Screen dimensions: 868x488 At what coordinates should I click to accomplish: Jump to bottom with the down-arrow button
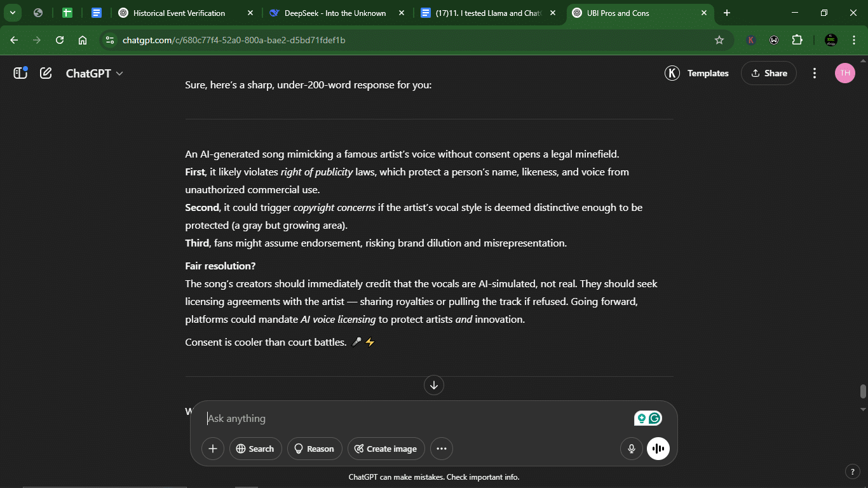click(434, 385)
